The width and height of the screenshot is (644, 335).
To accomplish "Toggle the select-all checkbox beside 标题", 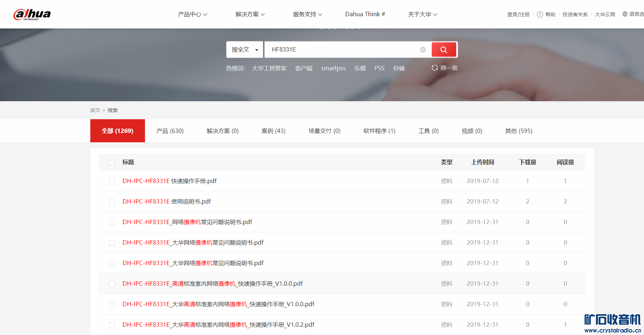I will [112, 163].
